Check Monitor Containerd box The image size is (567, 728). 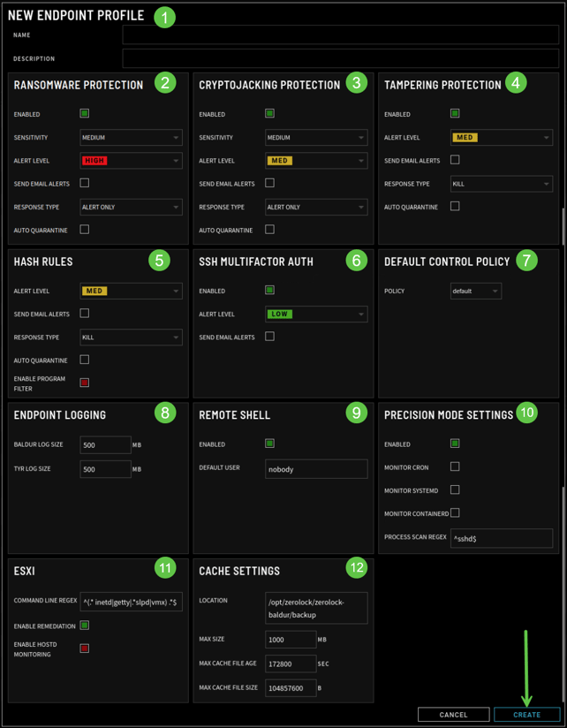[455, 513]
